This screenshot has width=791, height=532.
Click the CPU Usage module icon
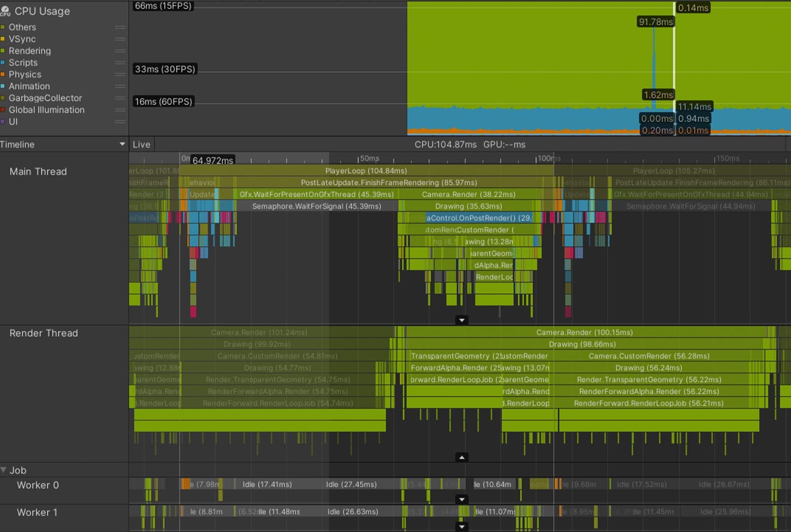pyautogui.click(x=5, y=11)
